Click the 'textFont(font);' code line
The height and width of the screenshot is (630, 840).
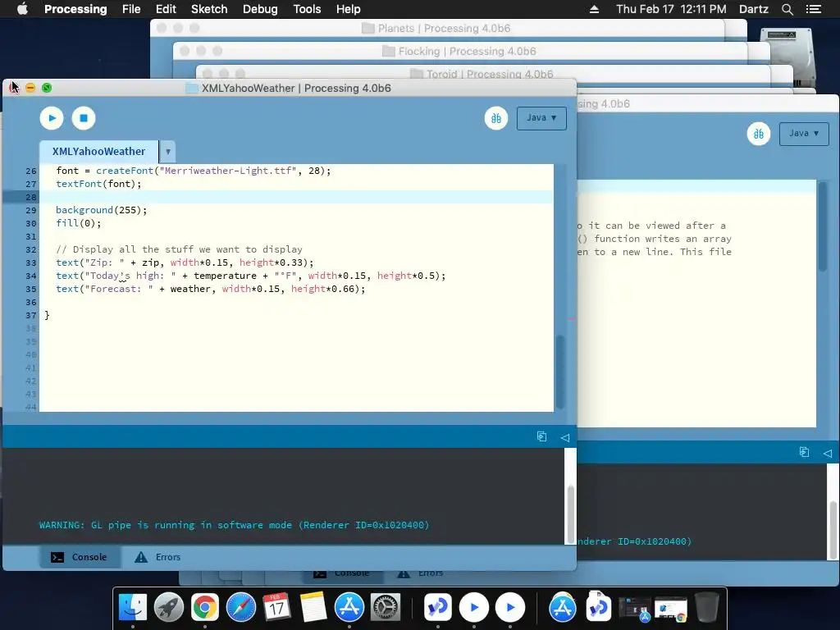(x=98, y=184)
